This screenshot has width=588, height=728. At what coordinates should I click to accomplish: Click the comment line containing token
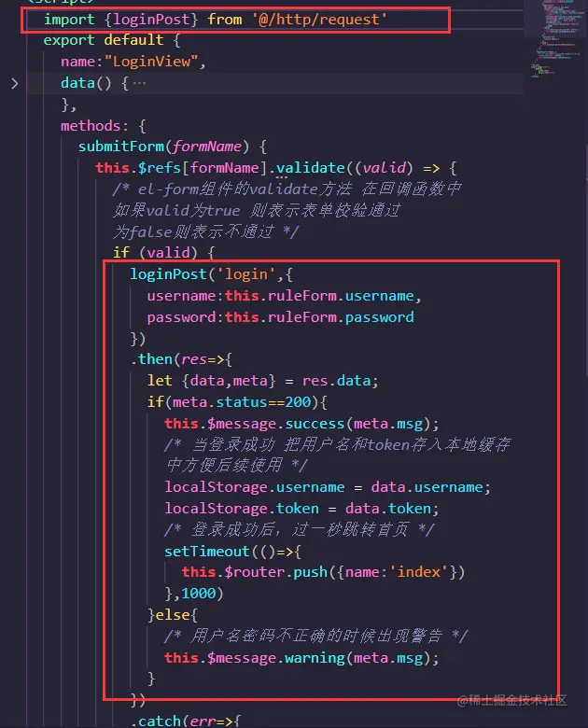click(337, 445)
